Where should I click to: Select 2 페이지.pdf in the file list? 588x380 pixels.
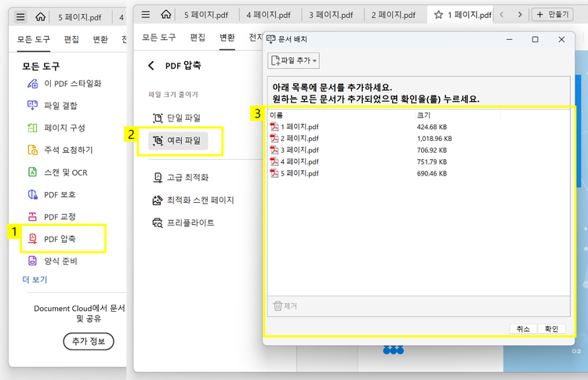point(294,138)
